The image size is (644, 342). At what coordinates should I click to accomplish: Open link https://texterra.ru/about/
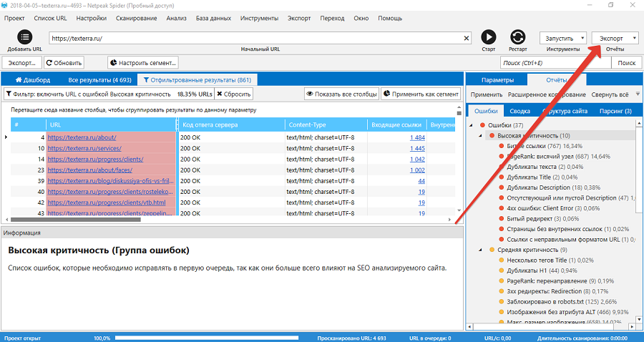point(82,137)
